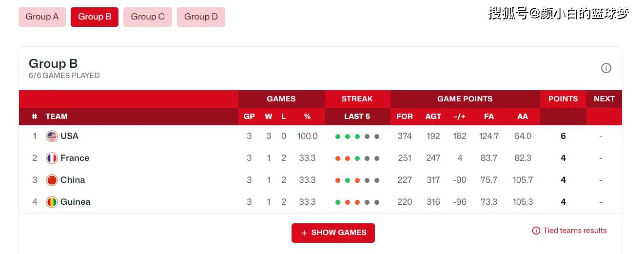Click the Tied teams results info icon
The height and width of the screenshot is (254, 644).
tap(536, 231)
